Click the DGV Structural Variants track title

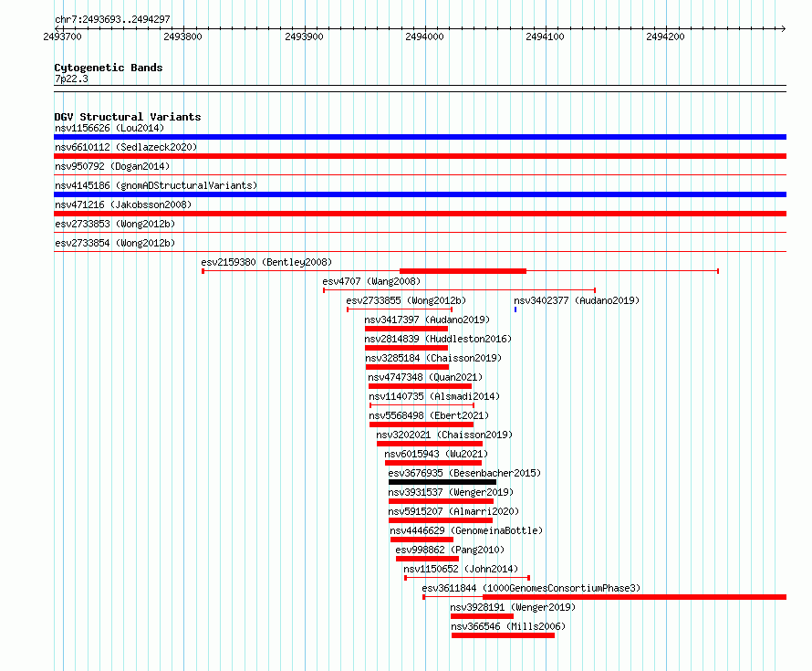128,117
